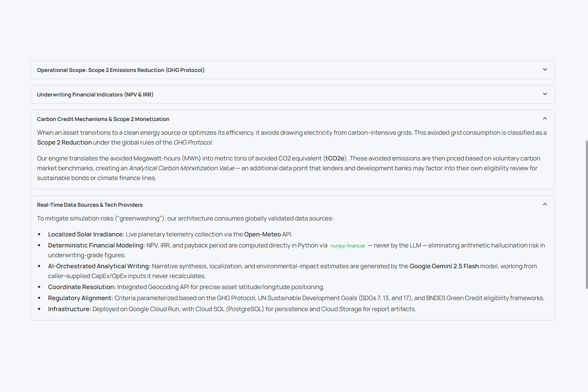Click Google Gemini 2.5 Flash bold text
Screen dimensions: 588x392
point(444,266)
